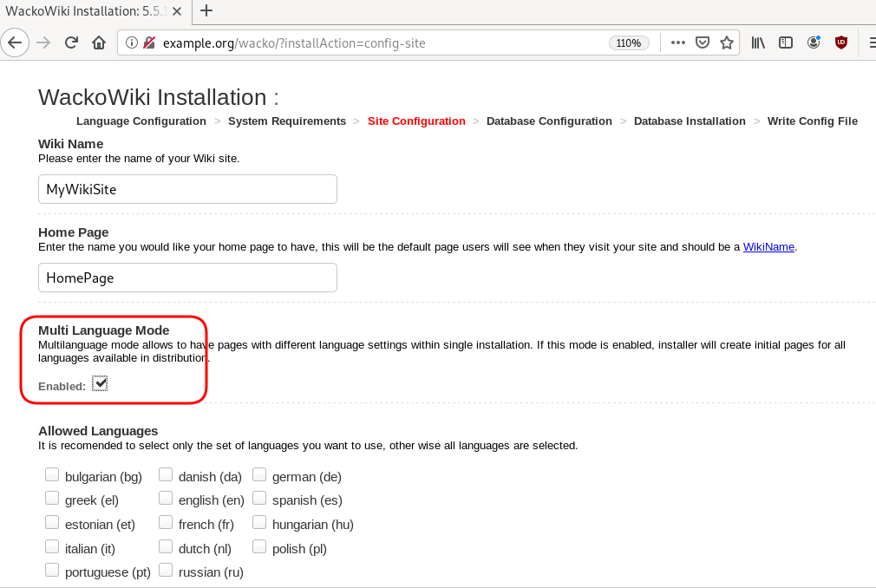The image size is (876, 588).
Task: Open the Library bookmarks icon
Action: [x=758, y=42]
